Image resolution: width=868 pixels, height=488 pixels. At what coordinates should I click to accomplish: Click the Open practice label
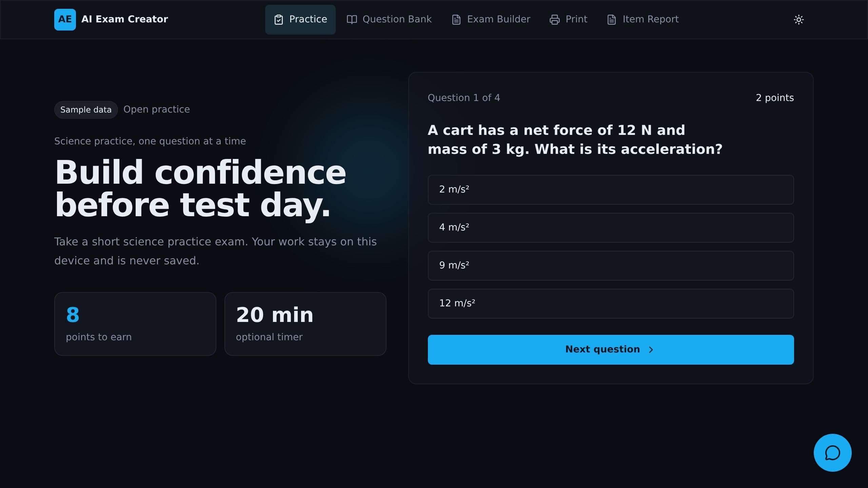coord(156,109)
